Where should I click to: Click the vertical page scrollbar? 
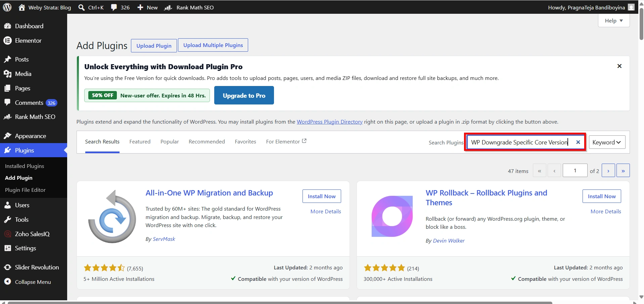[x=641, y=24]
